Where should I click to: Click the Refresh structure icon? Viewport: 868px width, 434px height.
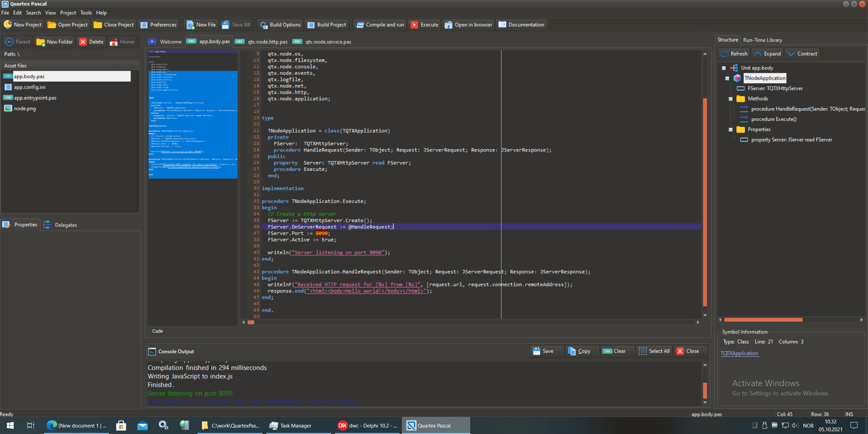point(724,54)
